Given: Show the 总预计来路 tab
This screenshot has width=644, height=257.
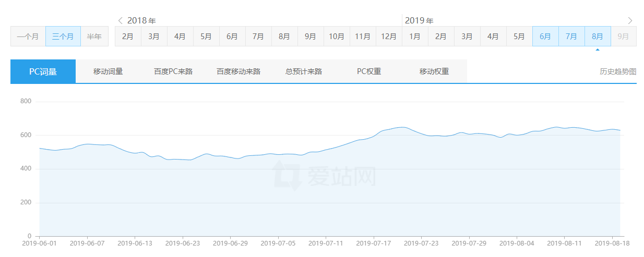Looking at the screenshot, I should coord(304,71).
